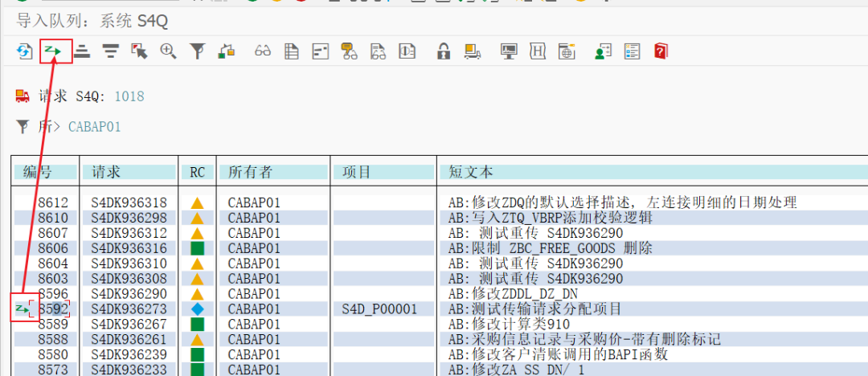Screen dimensions: 868x376
Task: Click the text AB:写入ZTQ_VBRP添加校验逻辑
Action: 551,218
